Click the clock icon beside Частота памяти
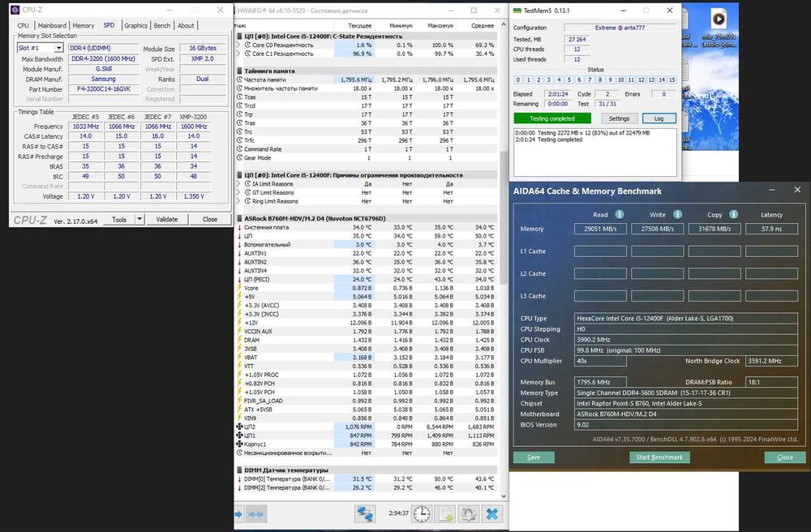The width and height of the screenshot is (811, 532). click(239, 79)
